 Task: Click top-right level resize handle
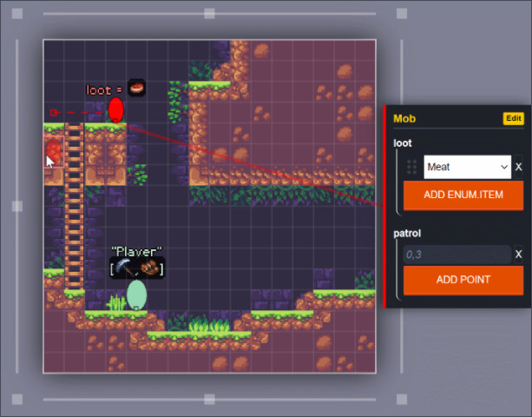tap(402, 14)
